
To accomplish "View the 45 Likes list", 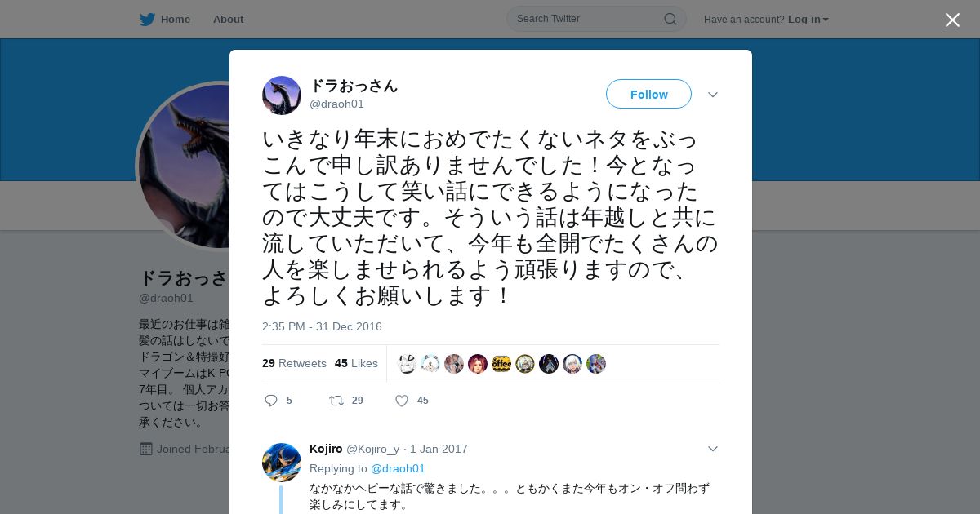I will pos(356,363).
